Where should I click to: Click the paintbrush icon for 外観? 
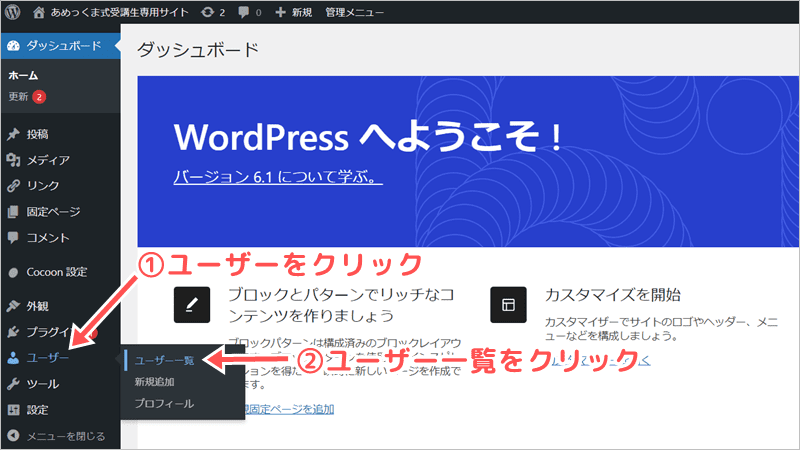point(13,306)
